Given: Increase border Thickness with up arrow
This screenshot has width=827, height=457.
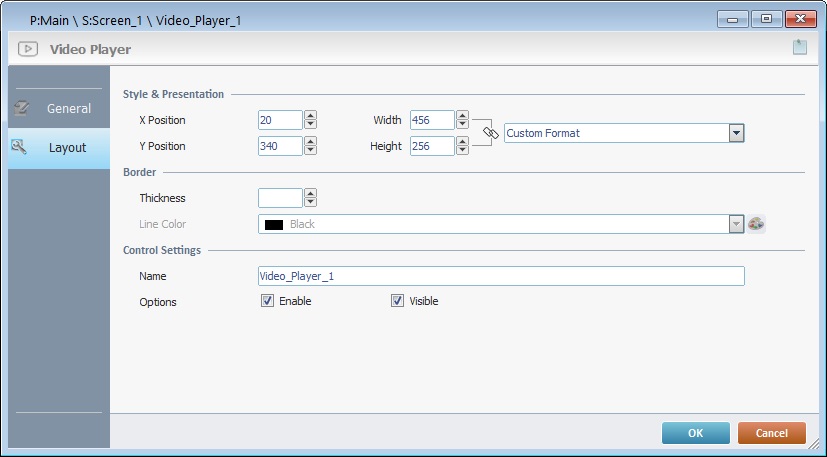Looking at the screenshot, I should [310, 194].
